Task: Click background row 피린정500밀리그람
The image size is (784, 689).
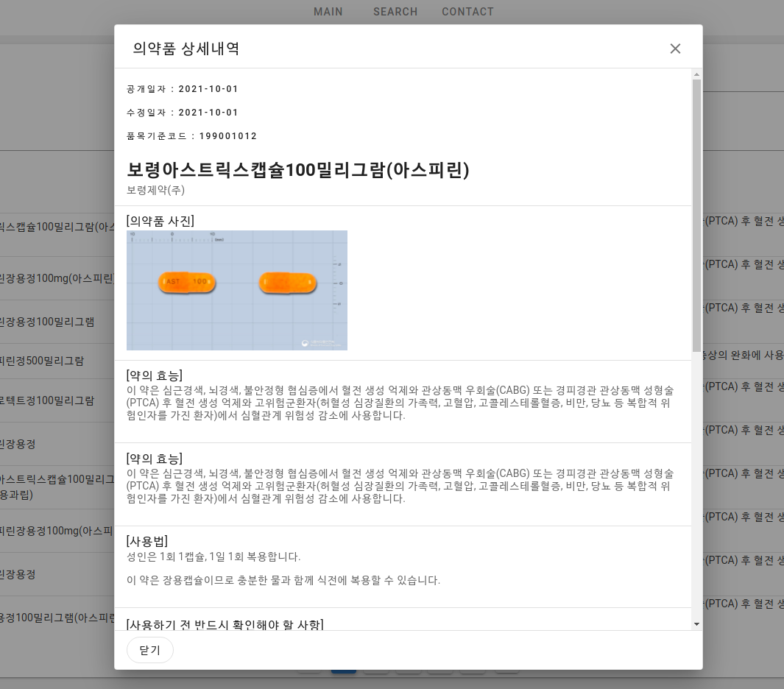Action: [42, 361]
